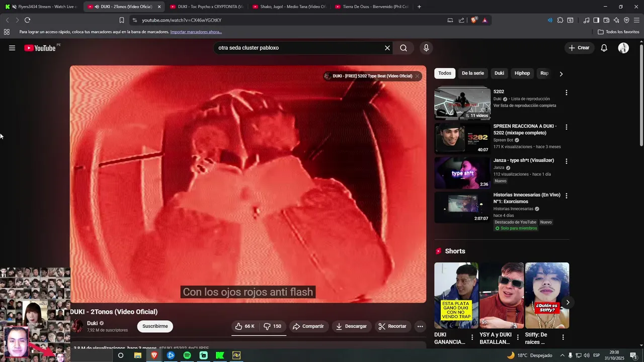Open the Stiffy: De raíces short
Screen dimensions: 644x362
point(547,296)
